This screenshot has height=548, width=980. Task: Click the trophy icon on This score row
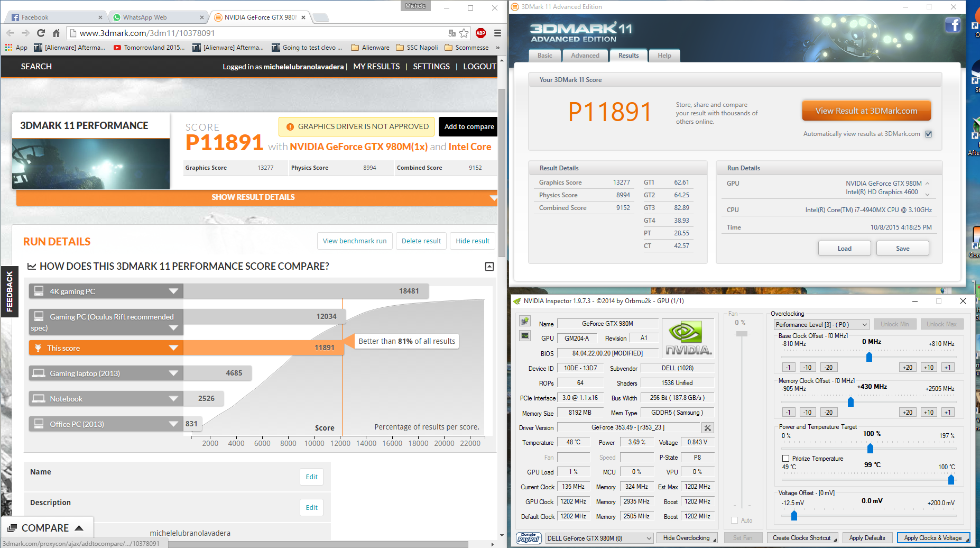click(38, 348)
